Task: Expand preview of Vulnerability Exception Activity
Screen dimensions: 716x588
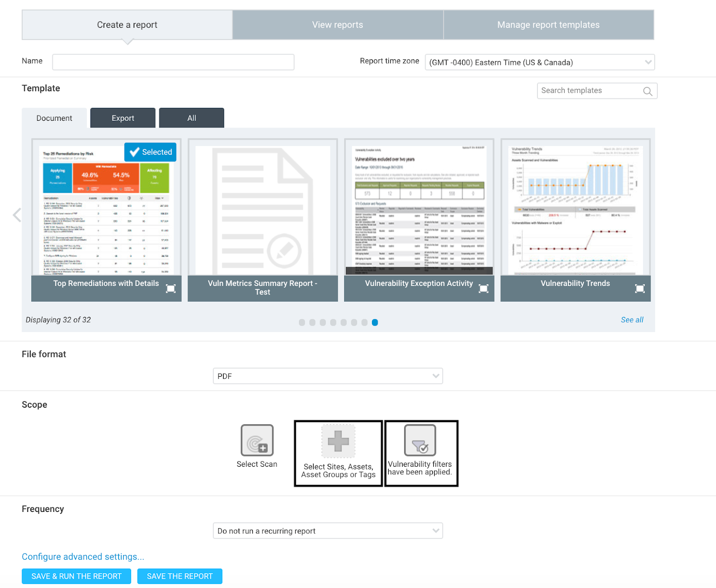Action: pos(483,289)
